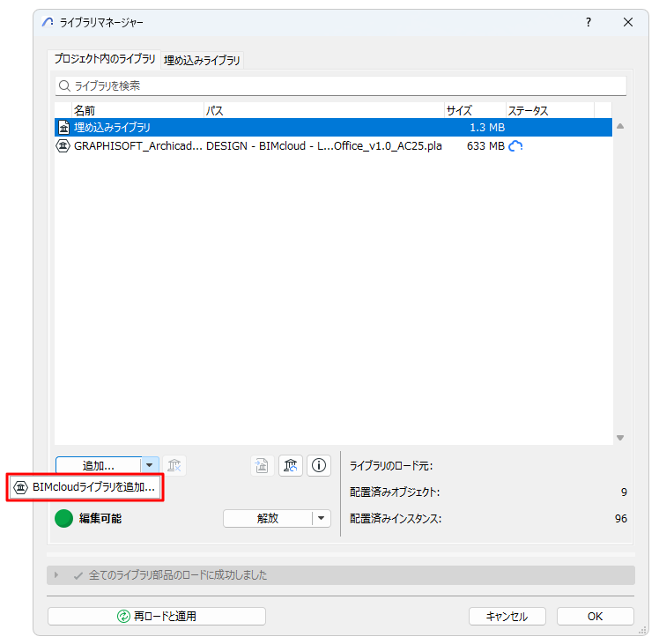Click the 配置済みオブジェクト: label
659x644 pixels.
(x=395, y=492)
